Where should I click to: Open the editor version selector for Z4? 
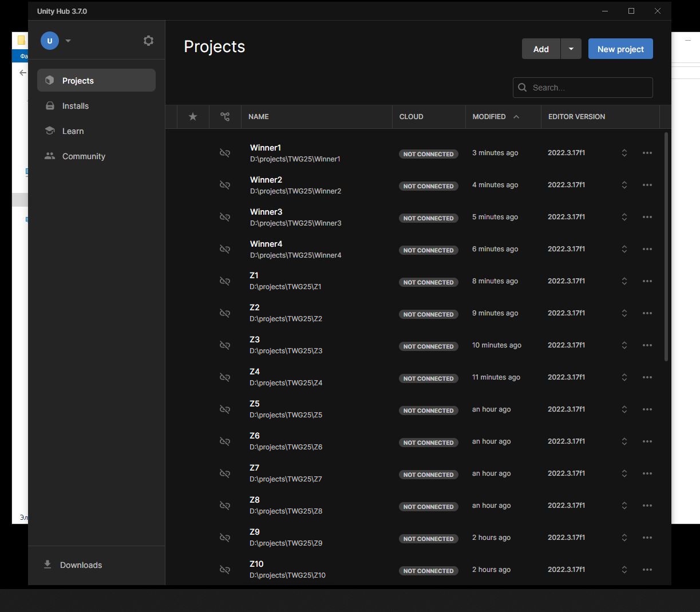pyautogui.click(x=624, y=377)
